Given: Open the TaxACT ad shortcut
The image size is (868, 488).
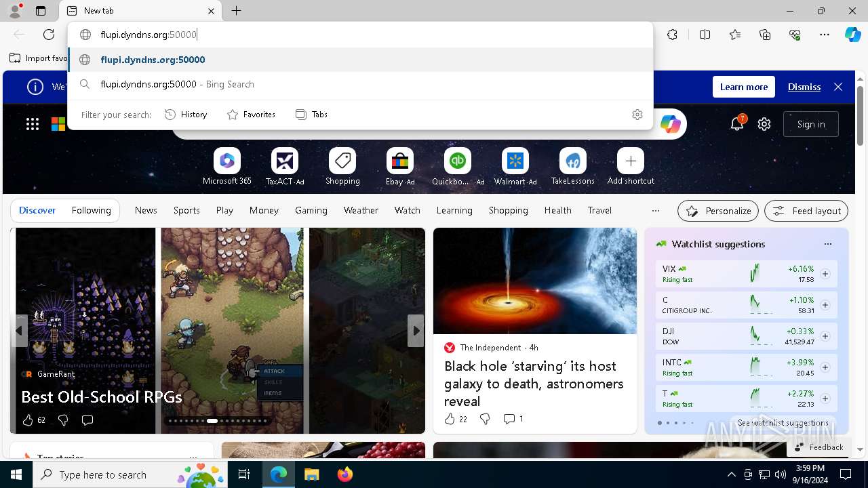Looking at the screenshot, I should click(285, 166).
